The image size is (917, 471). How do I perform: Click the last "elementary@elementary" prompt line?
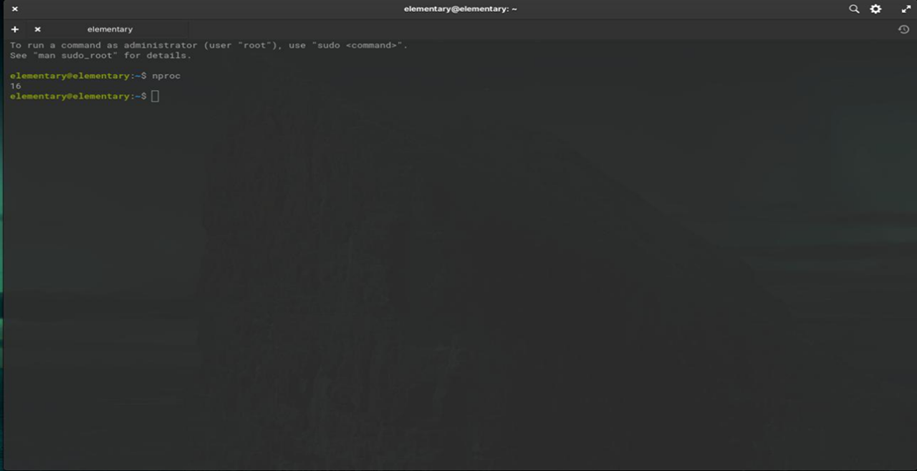(x=70, y=96)
